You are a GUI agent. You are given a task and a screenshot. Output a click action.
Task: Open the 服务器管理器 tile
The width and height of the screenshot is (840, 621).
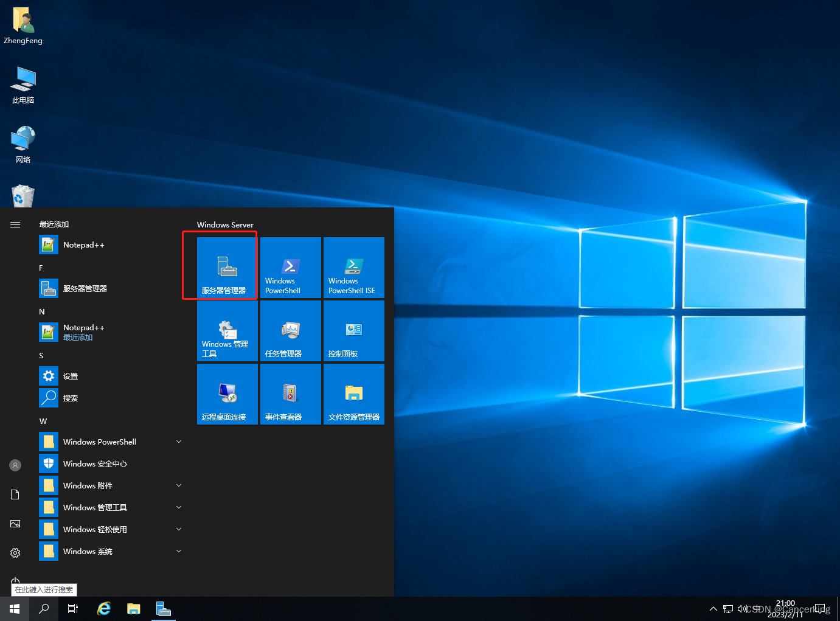(227, 268)
